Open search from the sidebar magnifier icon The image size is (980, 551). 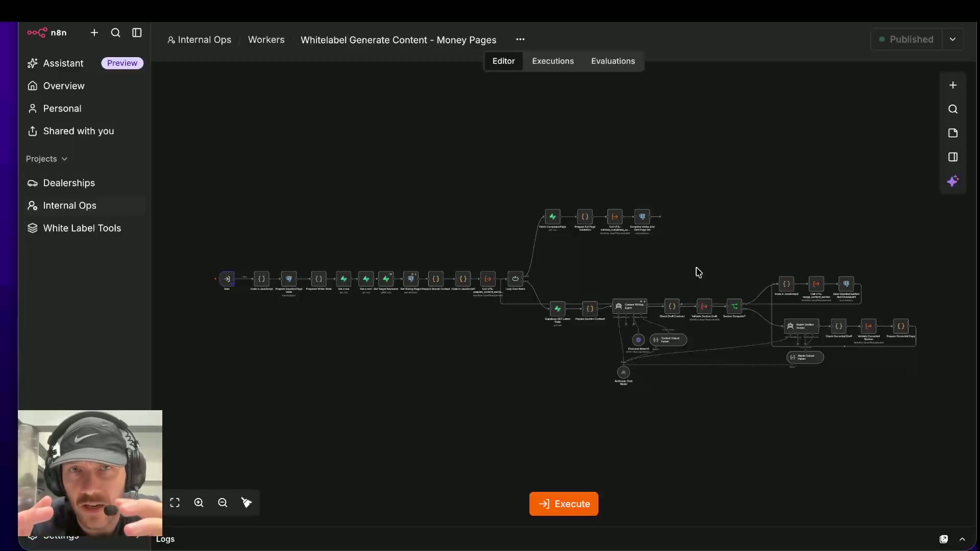coord(116,33)
